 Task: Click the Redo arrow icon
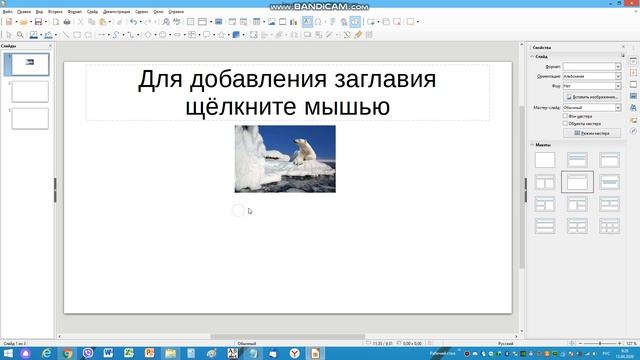pos(148,22)
